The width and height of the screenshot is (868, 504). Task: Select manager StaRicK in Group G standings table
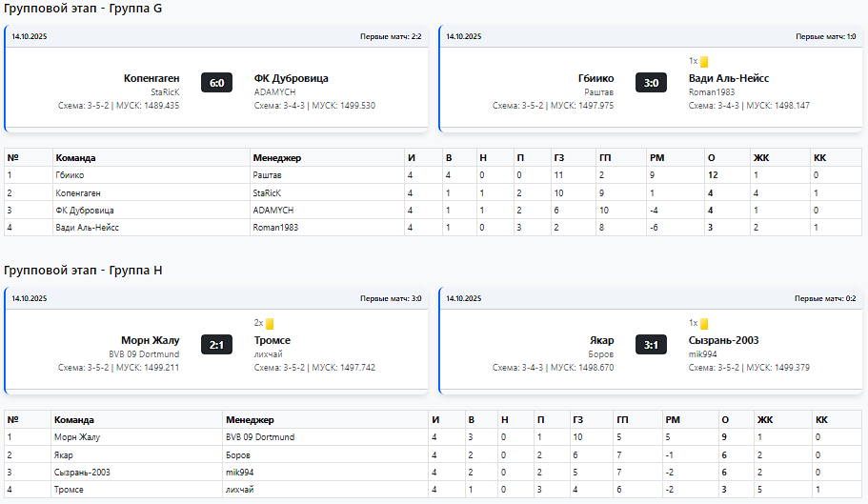268,192
